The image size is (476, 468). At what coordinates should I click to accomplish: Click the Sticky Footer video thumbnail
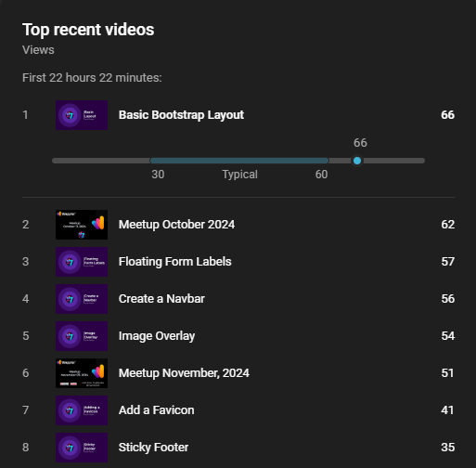[x=82, y=448]
